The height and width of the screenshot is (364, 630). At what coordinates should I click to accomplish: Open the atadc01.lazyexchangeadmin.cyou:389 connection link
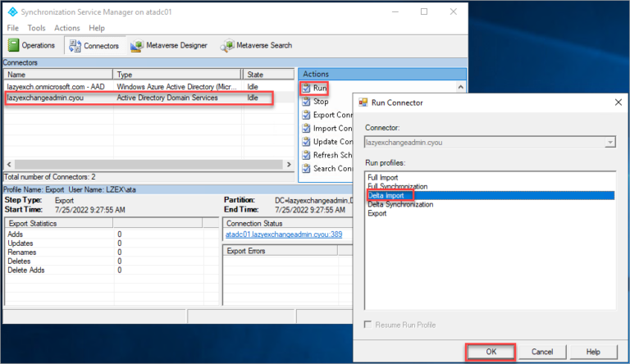pyautogui.click(x=284, y=234)
